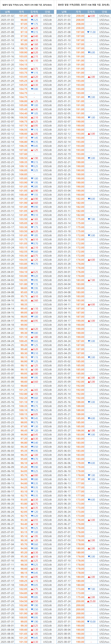
Task: Select iron ore price 101.50 on 2025-08-07
Action: 23,642
